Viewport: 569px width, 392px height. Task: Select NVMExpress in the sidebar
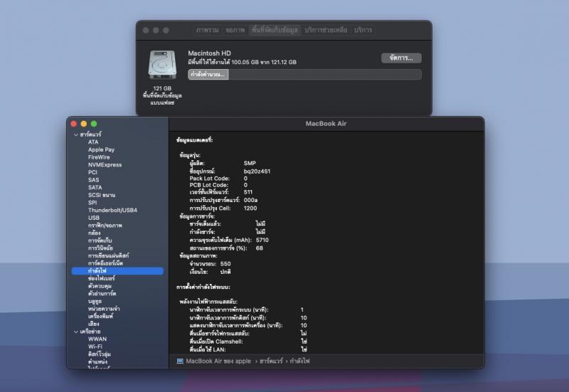[x=105, y=165]
